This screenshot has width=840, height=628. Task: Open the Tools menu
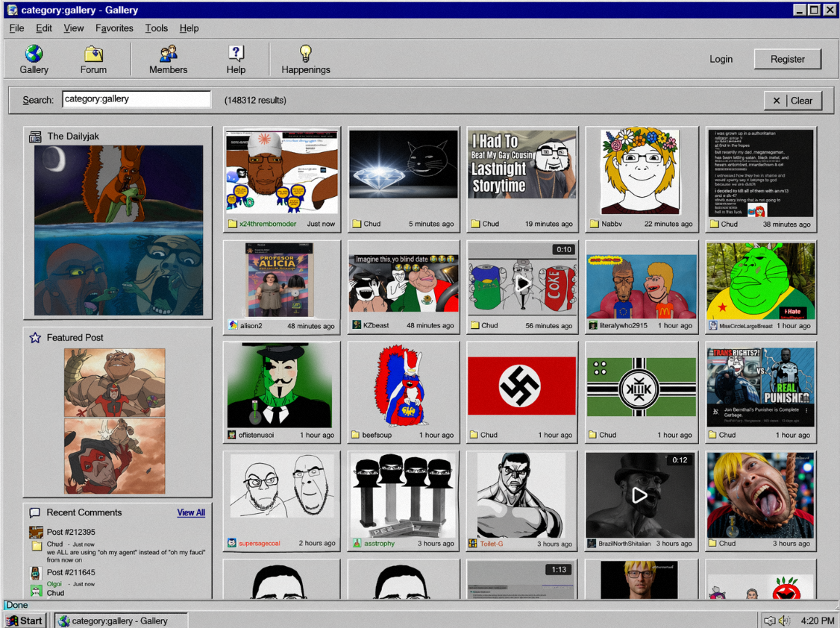[x=156, y=28]
